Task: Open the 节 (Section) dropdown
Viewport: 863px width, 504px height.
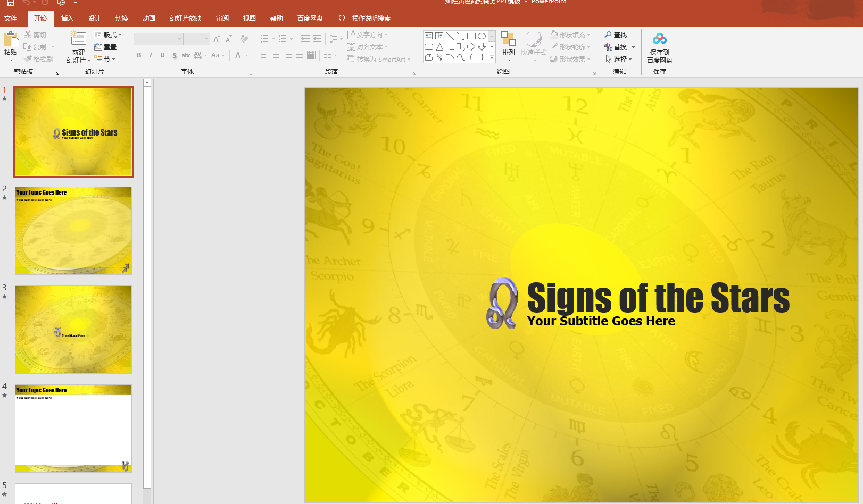Action: [105, 59]
